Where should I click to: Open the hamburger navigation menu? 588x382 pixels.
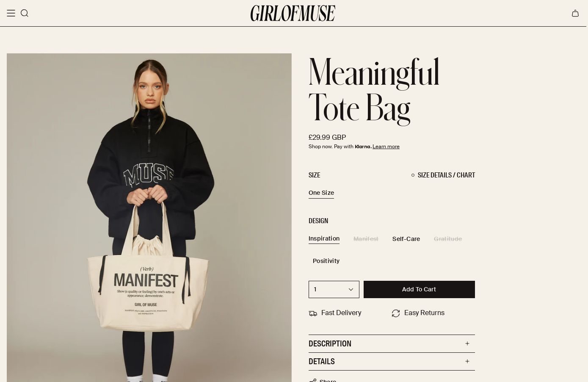(11, 13)
